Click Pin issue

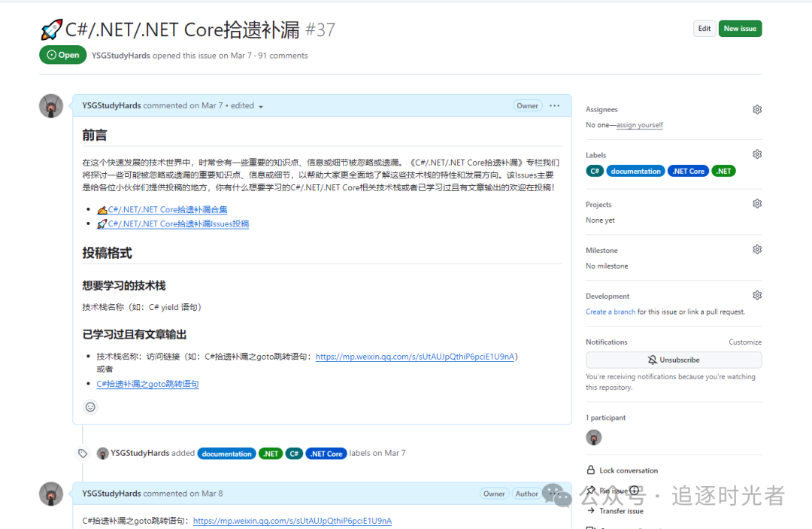pos(607,490)
